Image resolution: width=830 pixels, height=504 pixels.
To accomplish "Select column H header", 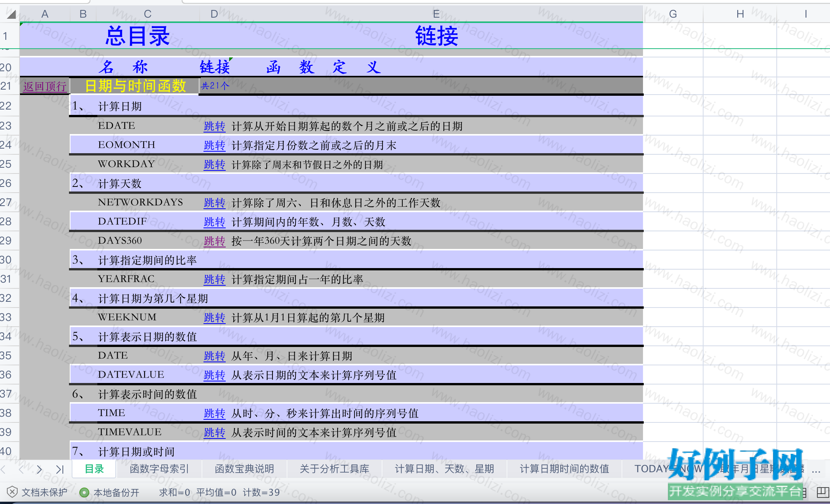I will [740, 14].
